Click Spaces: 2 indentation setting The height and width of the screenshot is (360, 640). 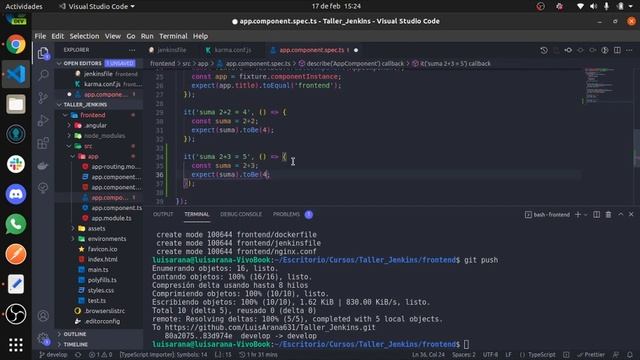[464, 355]
